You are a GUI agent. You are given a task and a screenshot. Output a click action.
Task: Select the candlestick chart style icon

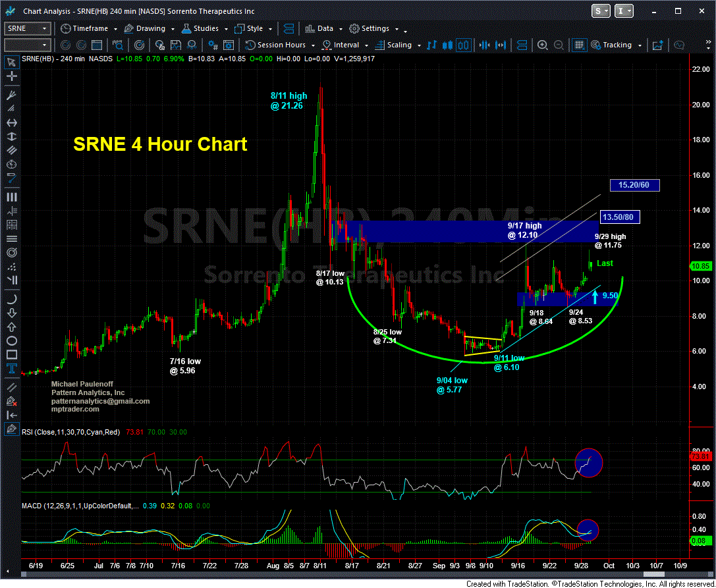pos(447,45)
